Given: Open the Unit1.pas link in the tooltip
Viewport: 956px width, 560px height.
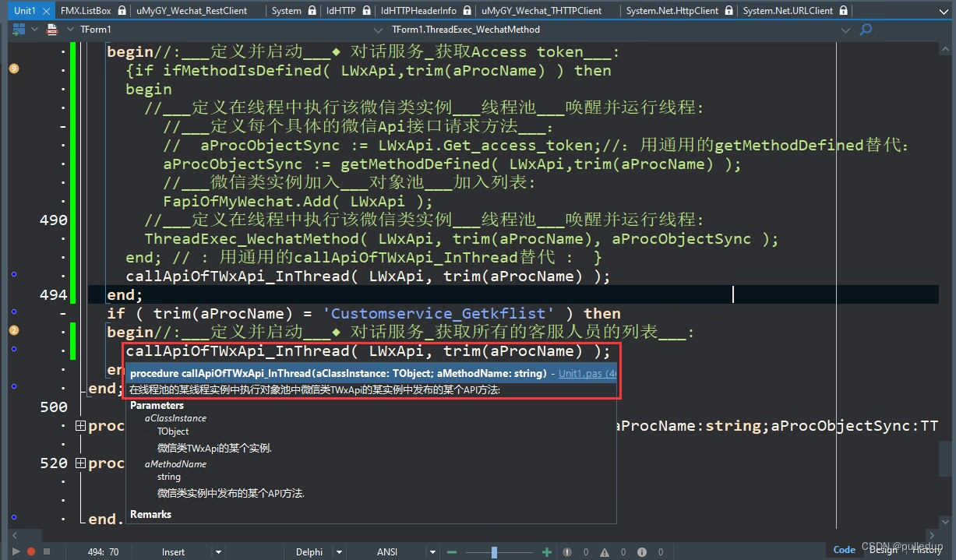Looking at the screenshot, I should coord(587,373).
